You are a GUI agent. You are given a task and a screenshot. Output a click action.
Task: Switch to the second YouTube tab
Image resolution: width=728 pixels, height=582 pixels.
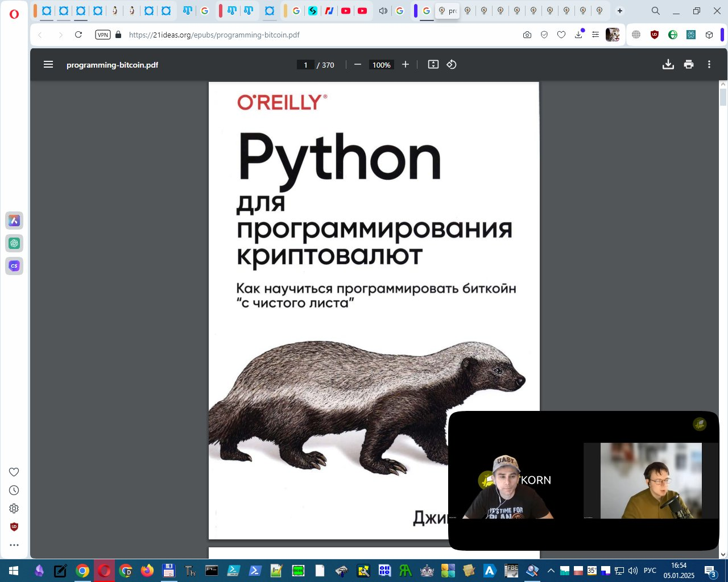tap(362, 11)
